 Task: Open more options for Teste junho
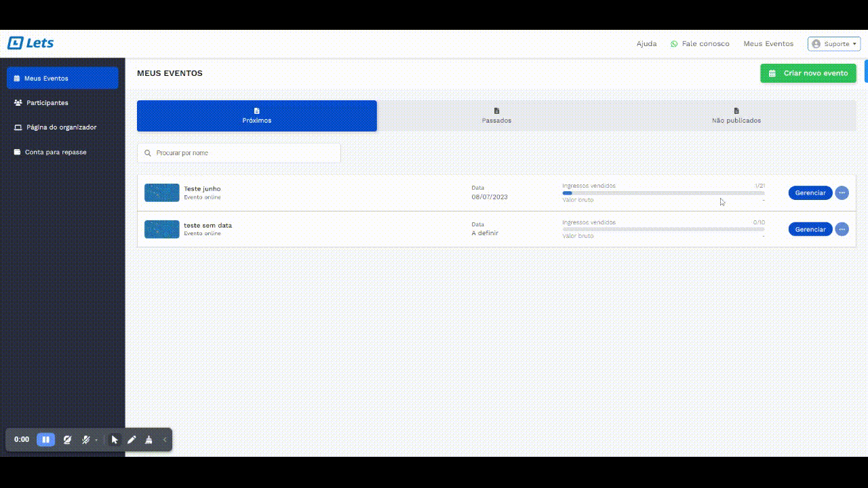pyautogui.click(x=842, y=193)
